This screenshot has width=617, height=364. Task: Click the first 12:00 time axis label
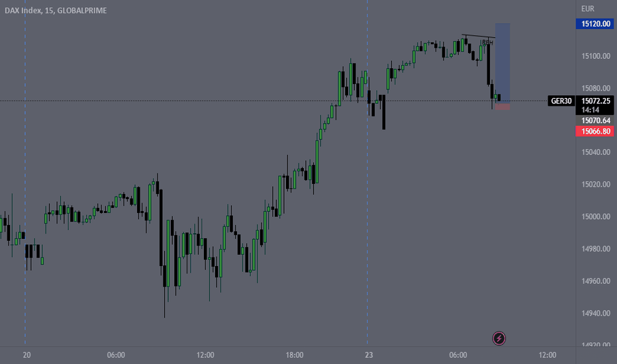[205, 355]
